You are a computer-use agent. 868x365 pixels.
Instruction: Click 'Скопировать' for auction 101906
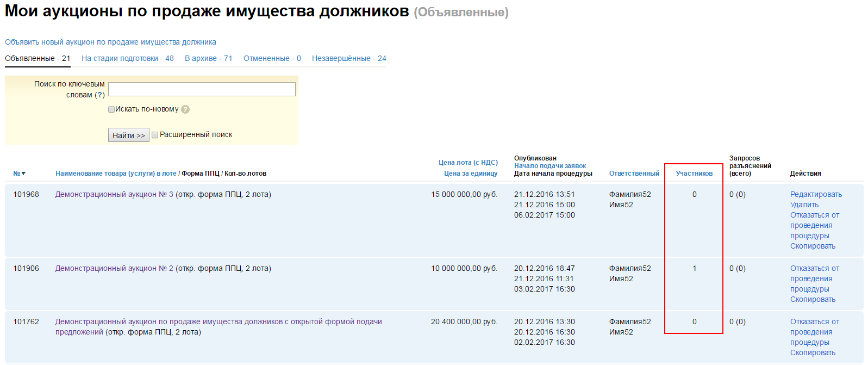click(x=813, y=299)
